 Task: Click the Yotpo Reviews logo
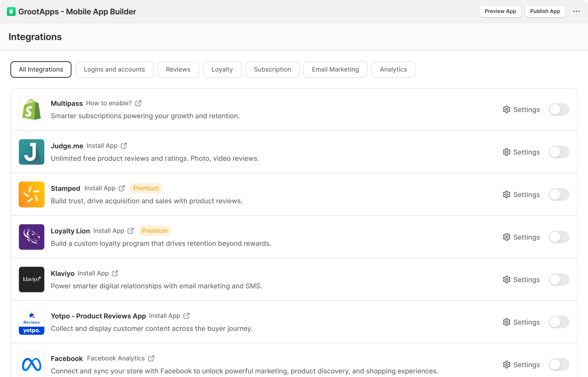tap(32, 322)
